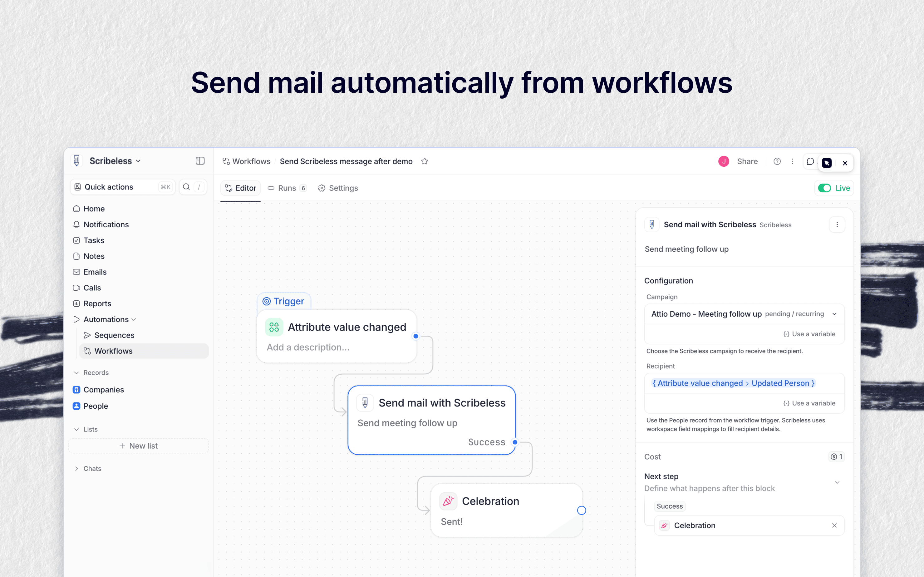Toggle the Live workflow switch
The image size is (924, 577).
tap(824, 188)
